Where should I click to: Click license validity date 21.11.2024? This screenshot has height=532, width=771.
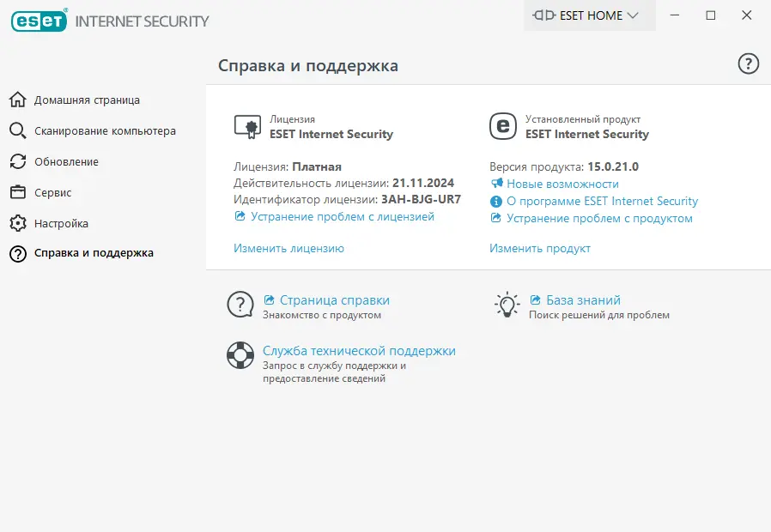[423, 183]
